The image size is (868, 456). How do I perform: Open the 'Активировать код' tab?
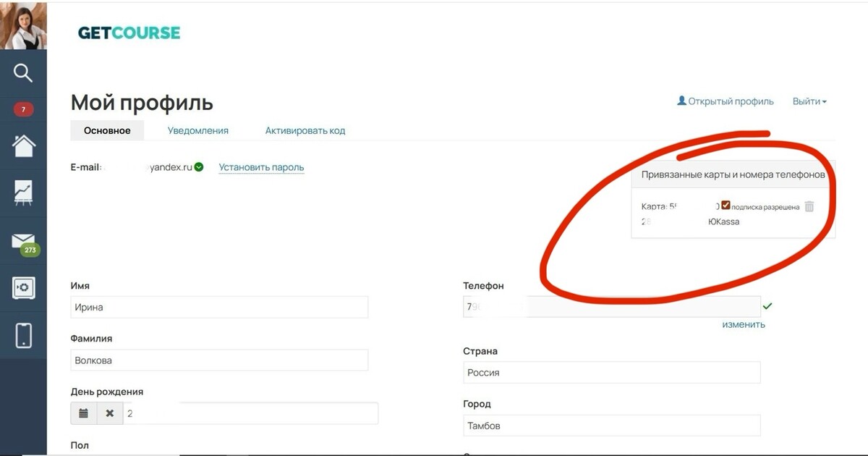coord(305,130)
